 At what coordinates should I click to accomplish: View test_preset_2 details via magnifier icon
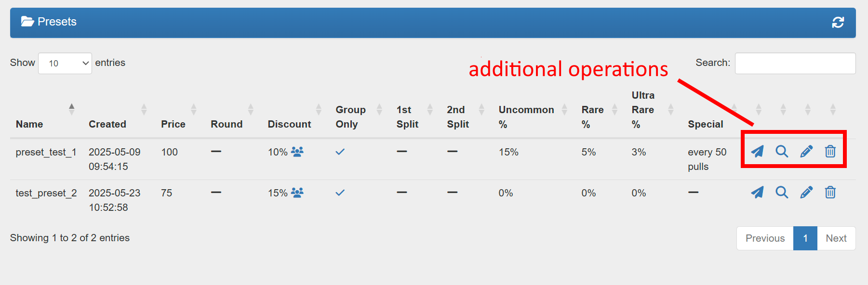(x=782, y=193)
